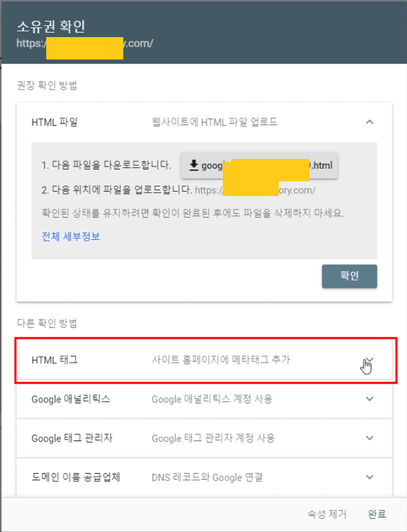Click 'Google 태그 관리자 계정 사용' description

(213, 438)
